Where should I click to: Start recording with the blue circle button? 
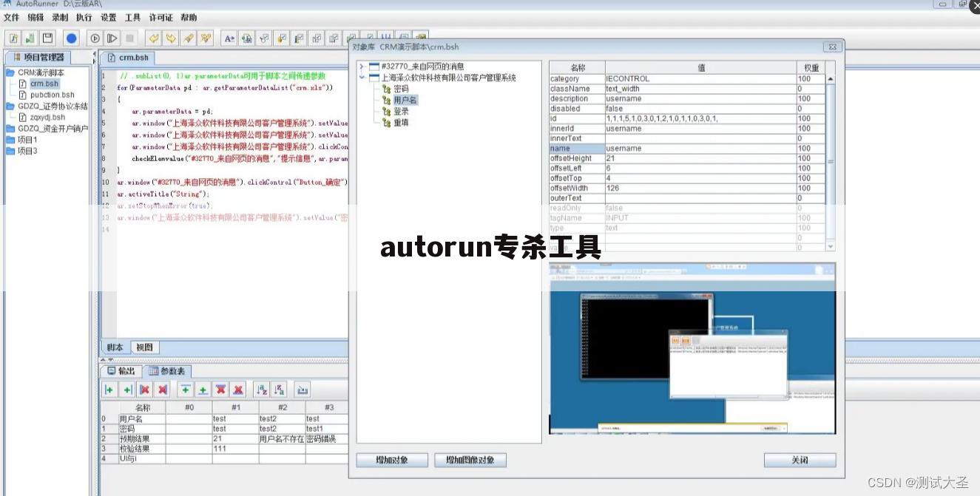tap(71, 38)
